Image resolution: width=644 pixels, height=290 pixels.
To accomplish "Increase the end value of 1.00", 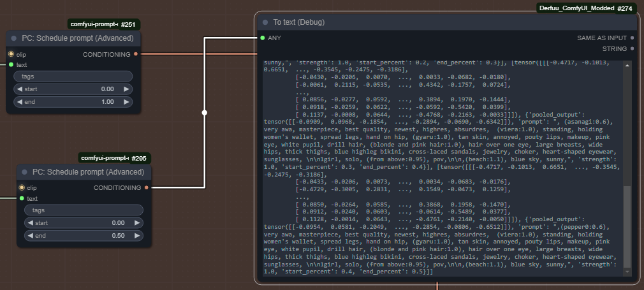I will coord(127,102).
